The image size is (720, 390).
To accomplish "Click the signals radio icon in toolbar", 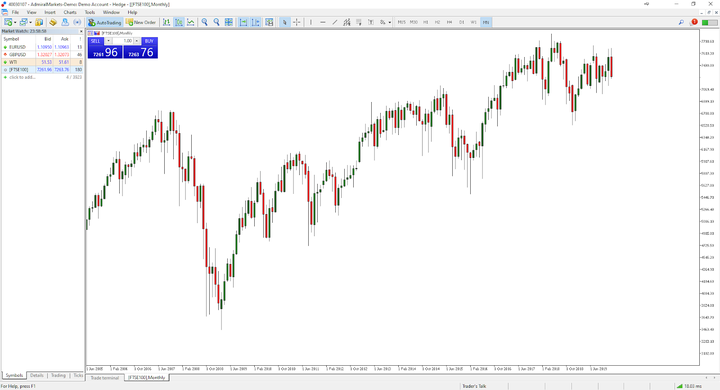I will click(x=77, y=22).
